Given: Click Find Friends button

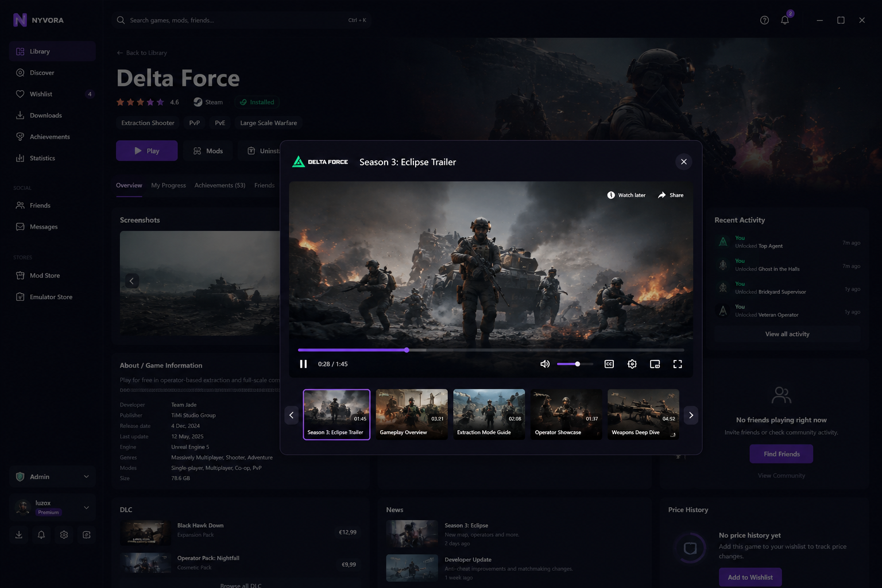Looking at the screenshot, I should 782,454.
